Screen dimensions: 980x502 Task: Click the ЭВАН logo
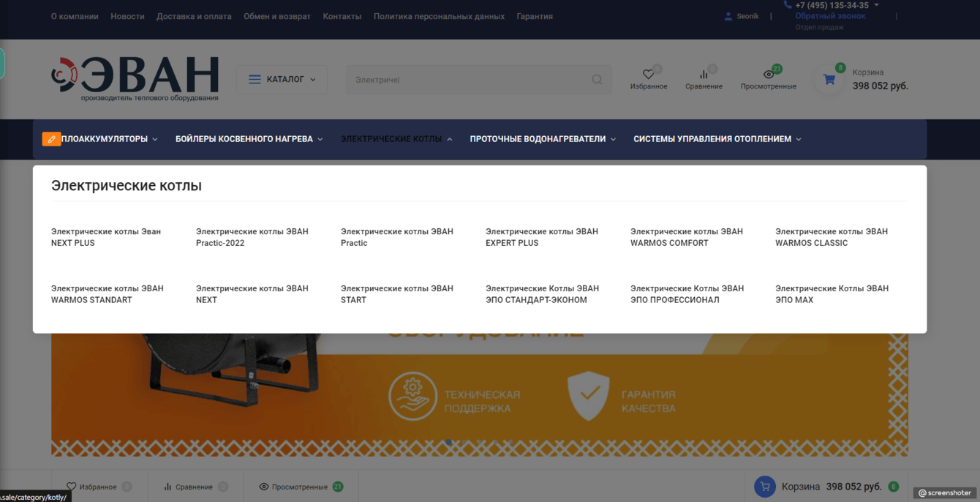tap(135, 78)
